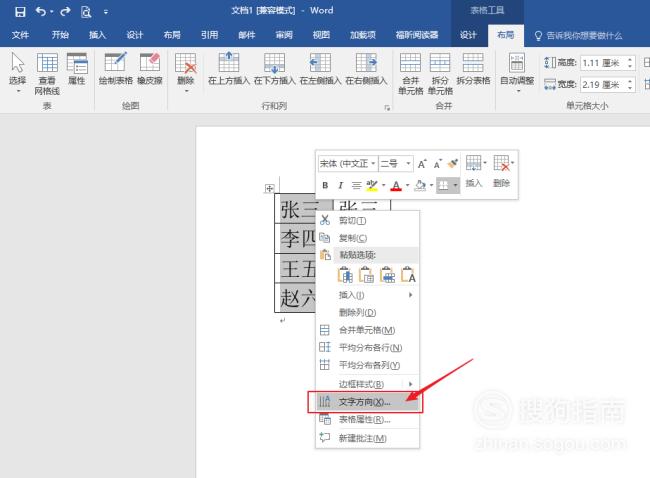Open the 行和列 group dialog launcher

387,107
